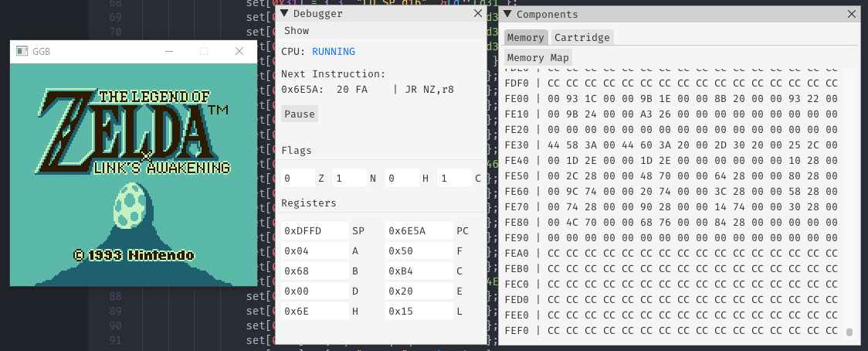Screen dimensions: 868x351
Task: Click memory row address FE50
Action: tap(517, 175)
